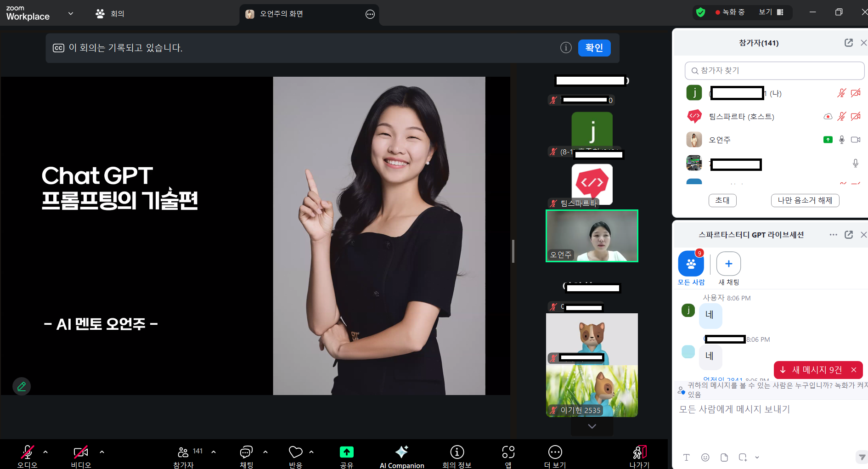Open the apps 앱 icon
868x469 pixels.
pyautogui.click(x=508, y=452)
